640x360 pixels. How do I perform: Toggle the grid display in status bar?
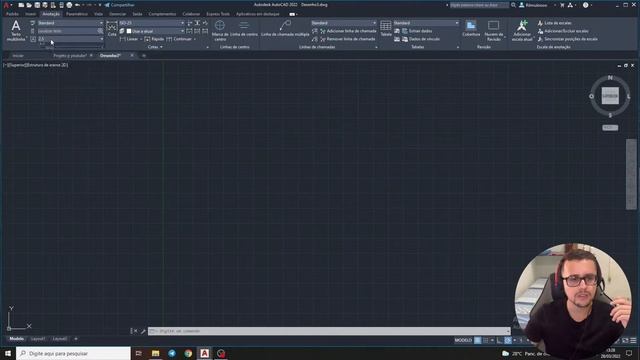click(x=477, y=340)
